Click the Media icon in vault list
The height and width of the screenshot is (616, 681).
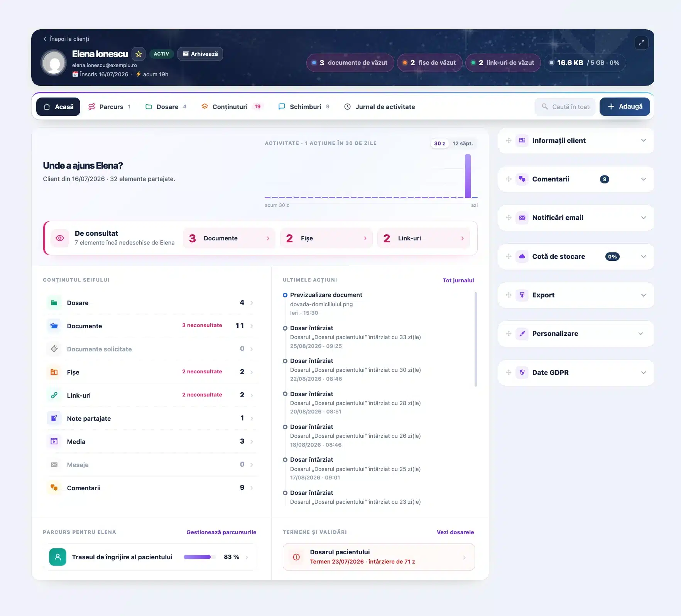pos(54,442)
